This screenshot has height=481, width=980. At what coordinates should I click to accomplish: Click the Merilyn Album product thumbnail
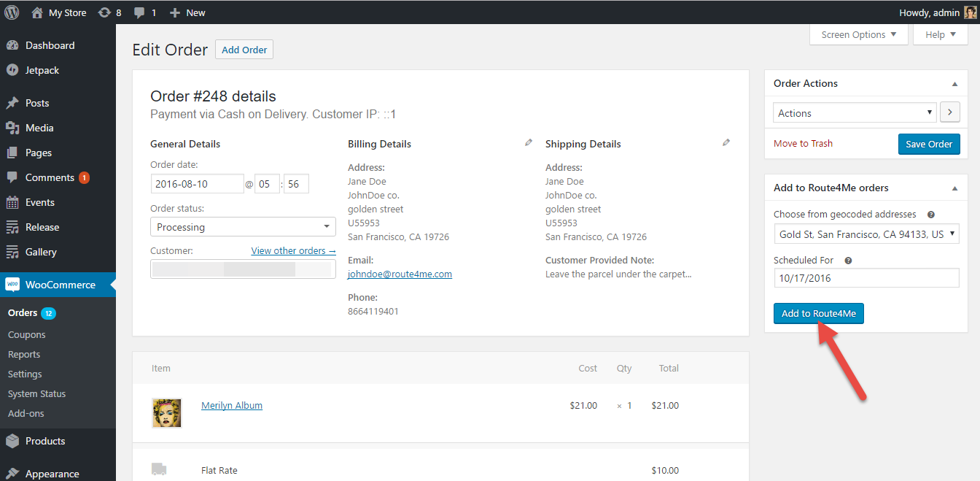pyautogui.click(x=166, y=412)
